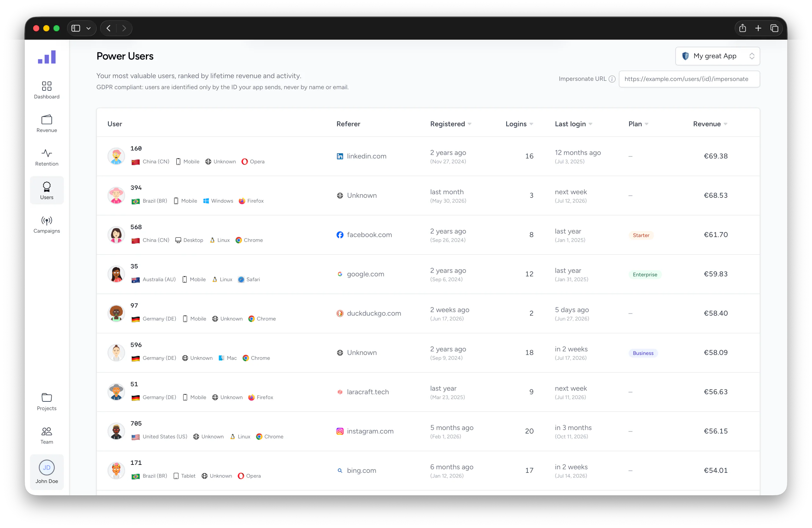Click the Power Users page heading
The width and height of the screenshot is (812, 528).
click(x=125, y=56)
